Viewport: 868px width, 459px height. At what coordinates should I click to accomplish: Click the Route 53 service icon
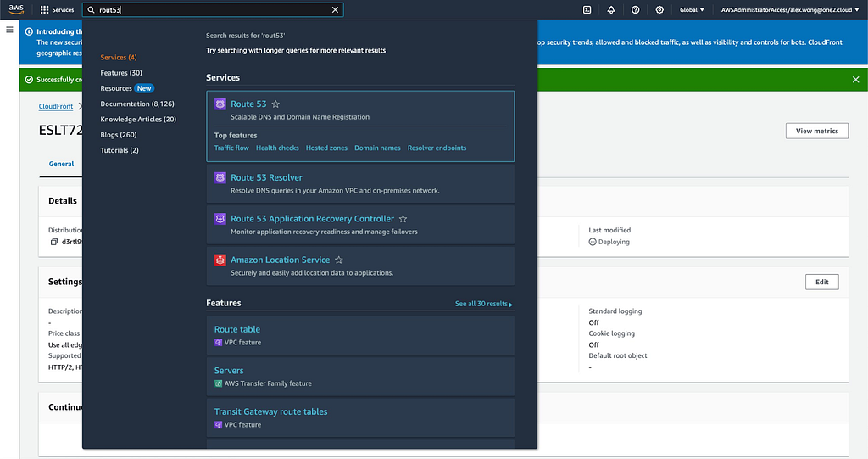[x=220, y=104]
